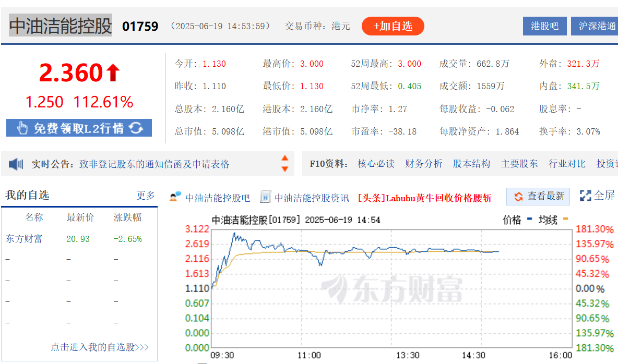The image size is (618, 364).
Task: Mute the 实时公告 announcement speaker icon
Action: pyautogui.click(x=16, y=163)
